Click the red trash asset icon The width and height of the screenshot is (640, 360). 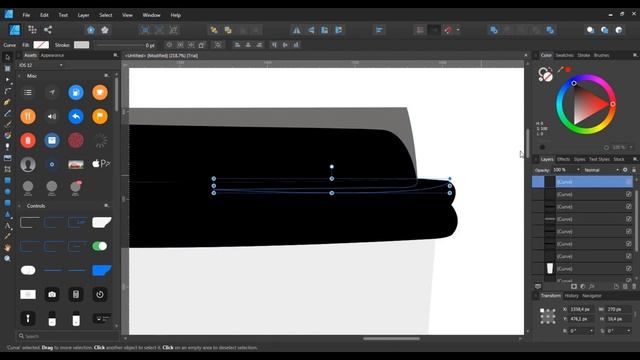tap(28, 140)
